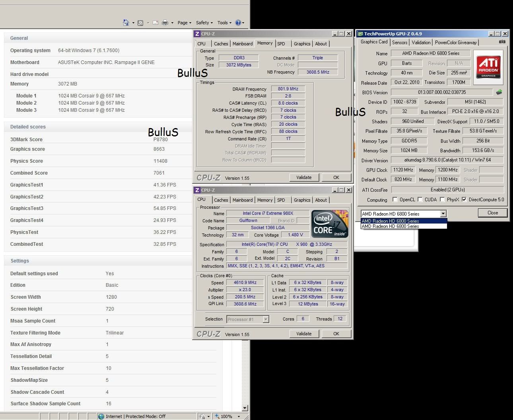Click the zoom magnifier icon in status bar
This screenshot has height=420, width=513.
pos(217,416)
